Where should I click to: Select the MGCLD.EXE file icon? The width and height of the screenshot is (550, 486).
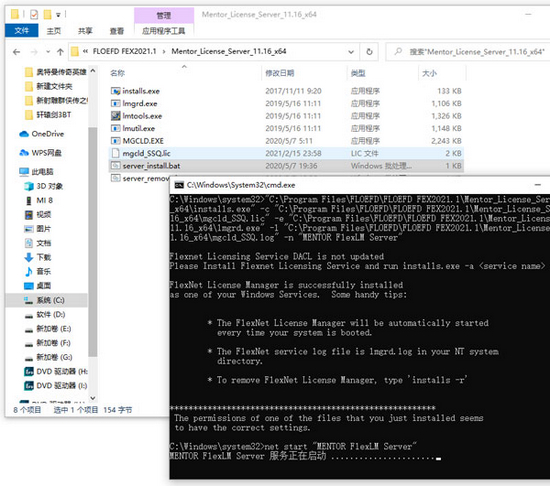[115, 141]
